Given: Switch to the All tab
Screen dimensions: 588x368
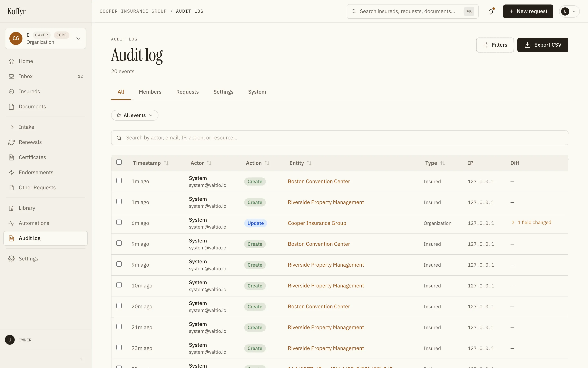Looking at the screenshot, I should (121, 92).
